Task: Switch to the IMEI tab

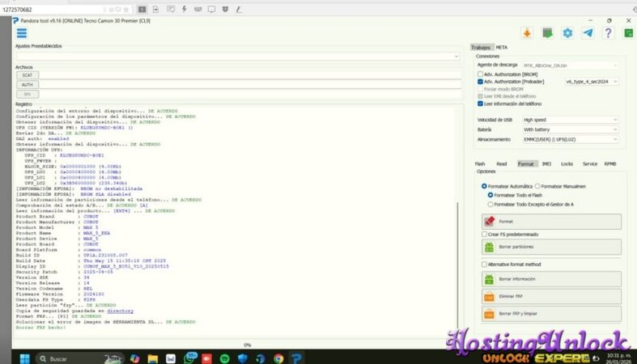Action: [546, 163]
